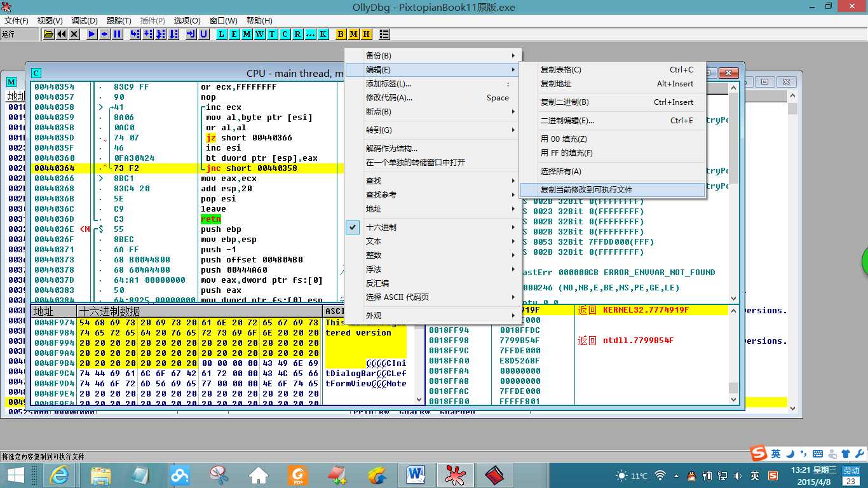This screenshot has height=488, width=868.
Task: Open Word from the taskbar
Action: tap(416, 475)
